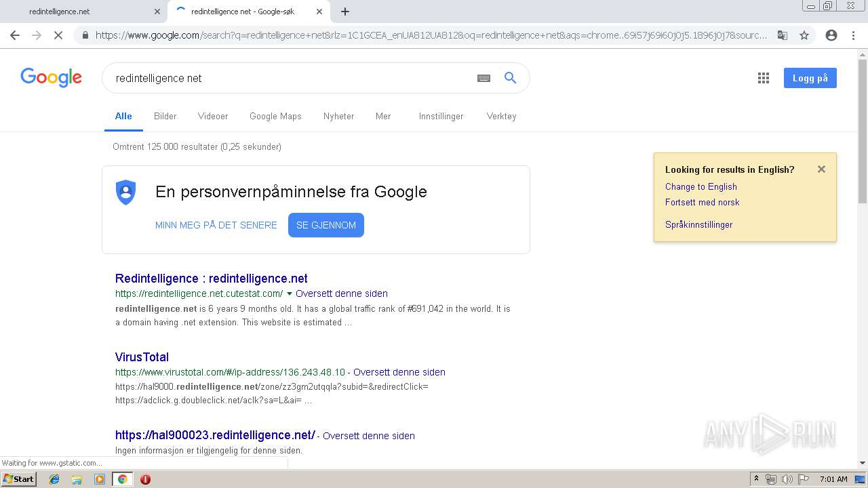Click the browser address bar
The image size is (868, 488).
431,35
